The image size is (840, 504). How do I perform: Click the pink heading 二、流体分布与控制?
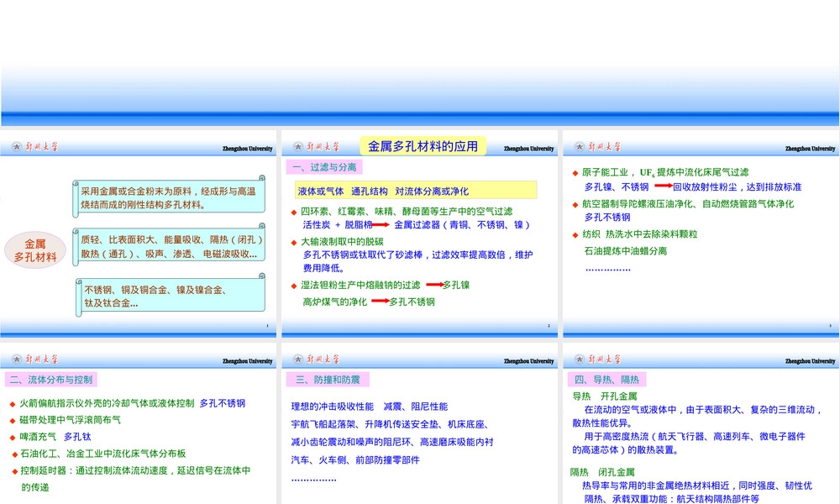click(51, 380)
